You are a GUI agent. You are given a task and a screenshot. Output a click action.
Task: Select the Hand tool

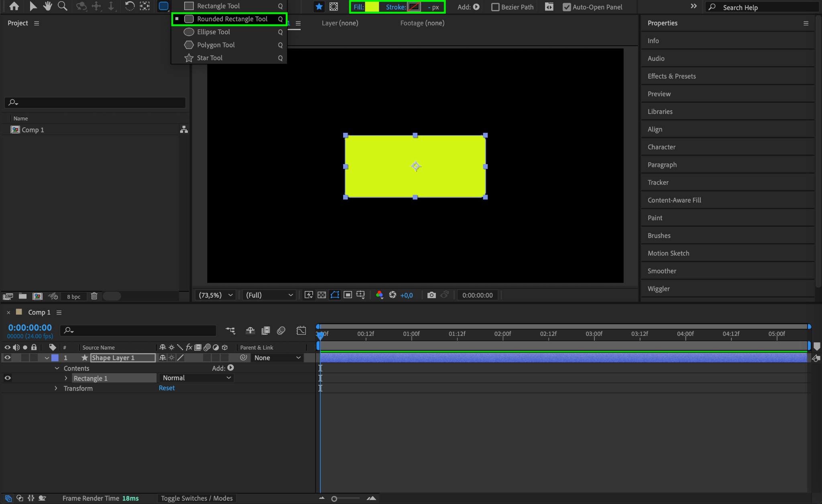pyautogui.click(x=48, y=6)
